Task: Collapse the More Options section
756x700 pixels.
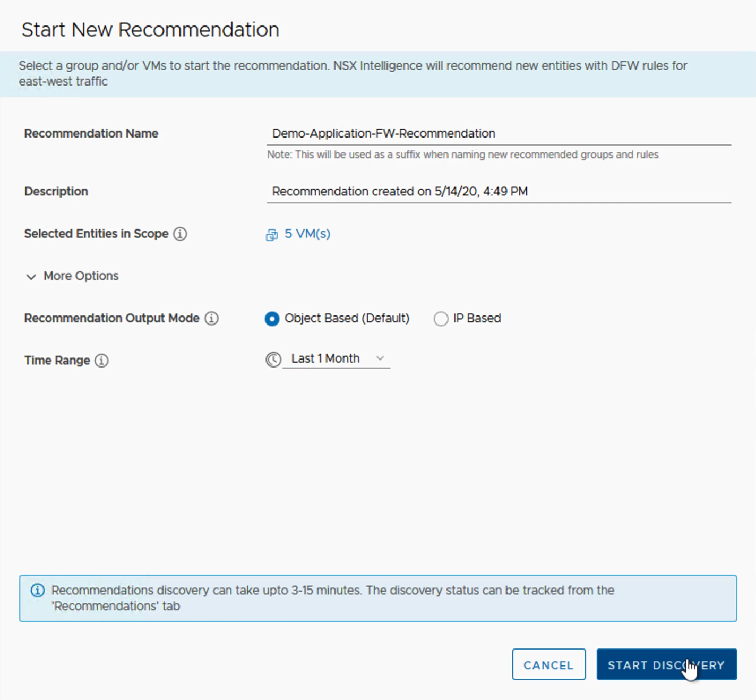Action: (72, 276)
